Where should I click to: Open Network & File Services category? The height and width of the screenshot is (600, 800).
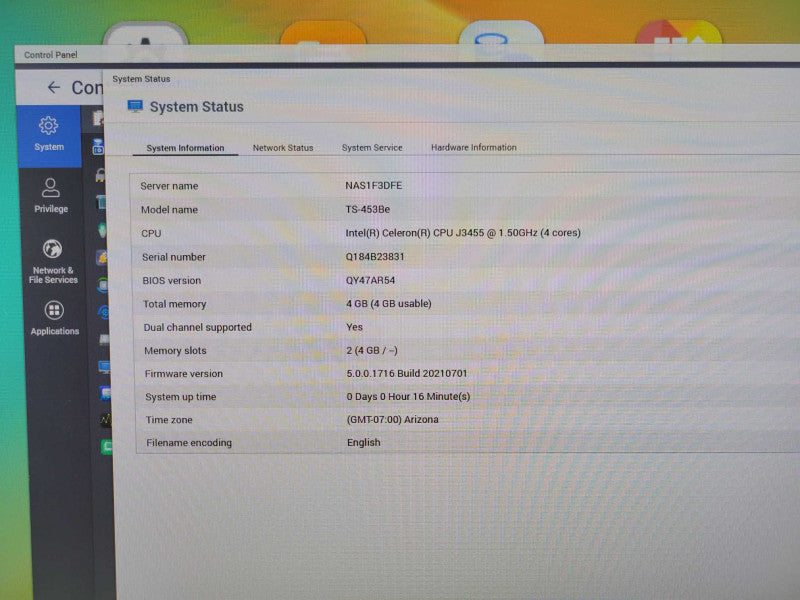point(53,261)
